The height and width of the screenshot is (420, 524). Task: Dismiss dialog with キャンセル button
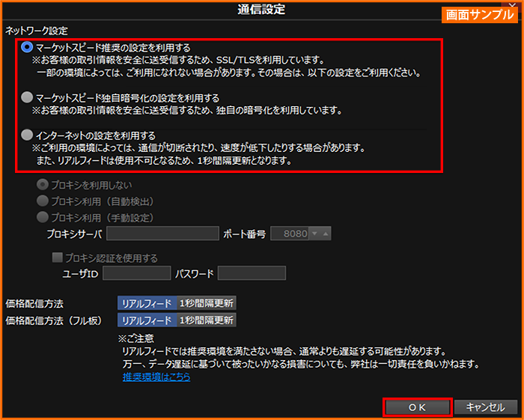click(x=486, y=407)
